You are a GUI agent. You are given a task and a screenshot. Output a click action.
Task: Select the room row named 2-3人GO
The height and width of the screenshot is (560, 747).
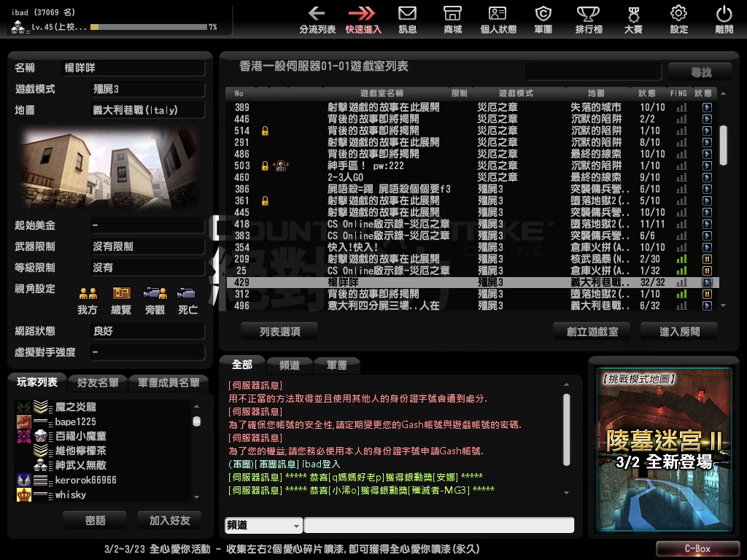(x=473, y=177)
